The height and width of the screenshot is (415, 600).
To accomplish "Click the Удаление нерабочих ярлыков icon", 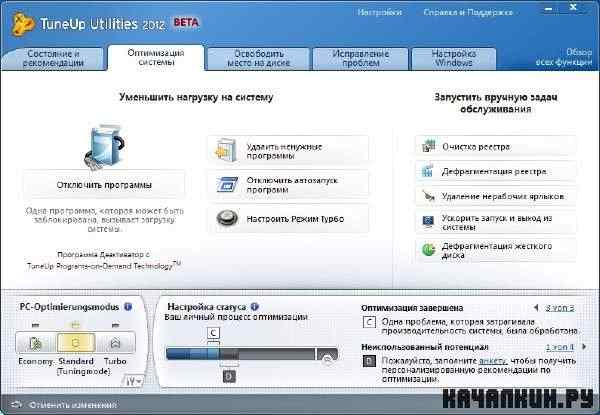I will (428, 196).
